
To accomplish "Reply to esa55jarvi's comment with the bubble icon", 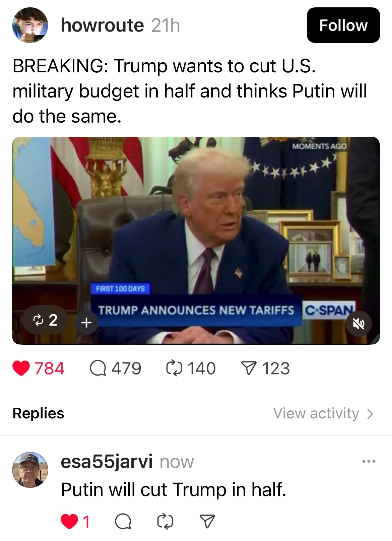I will coord(123,521).
